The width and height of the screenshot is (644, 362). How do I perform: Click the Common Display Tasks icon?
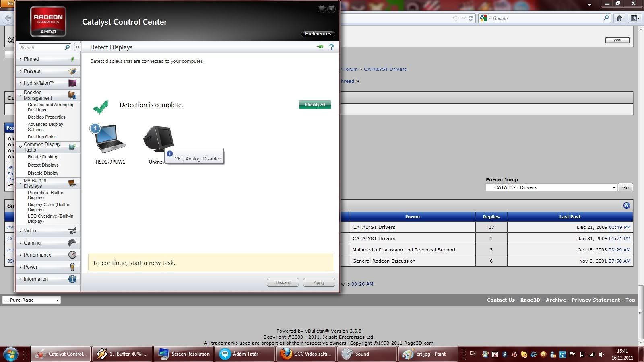coord(72,147)
